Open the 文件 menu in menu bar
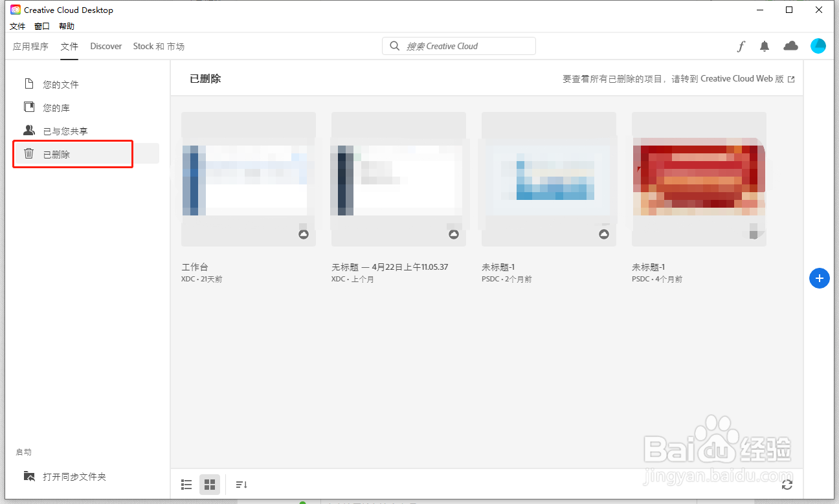The image size is (839, 504). pos(17,27)
